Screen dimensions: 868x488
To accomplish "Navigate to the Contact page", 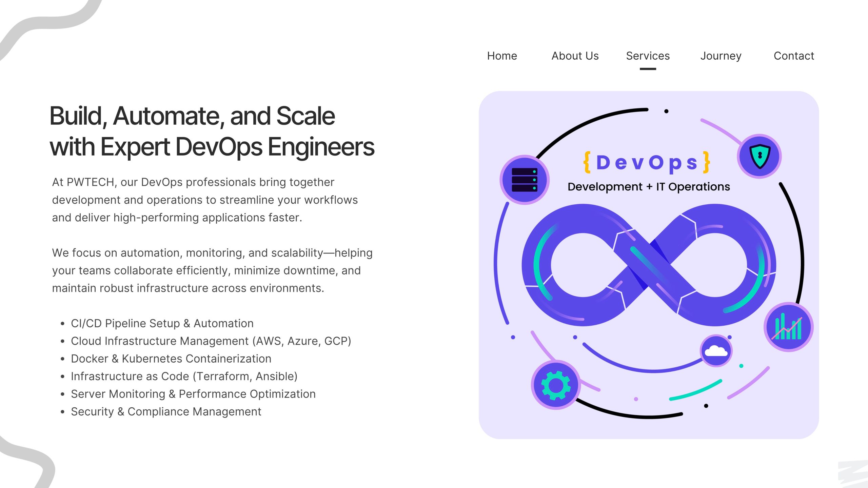I will (793, 56).
